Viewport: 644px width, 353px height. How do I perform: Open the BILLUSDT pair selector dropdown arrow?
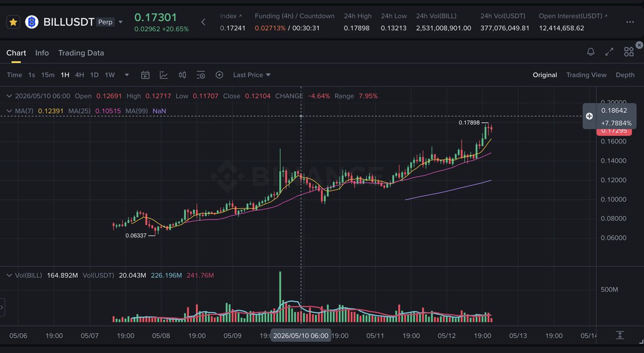coord(120,22)
